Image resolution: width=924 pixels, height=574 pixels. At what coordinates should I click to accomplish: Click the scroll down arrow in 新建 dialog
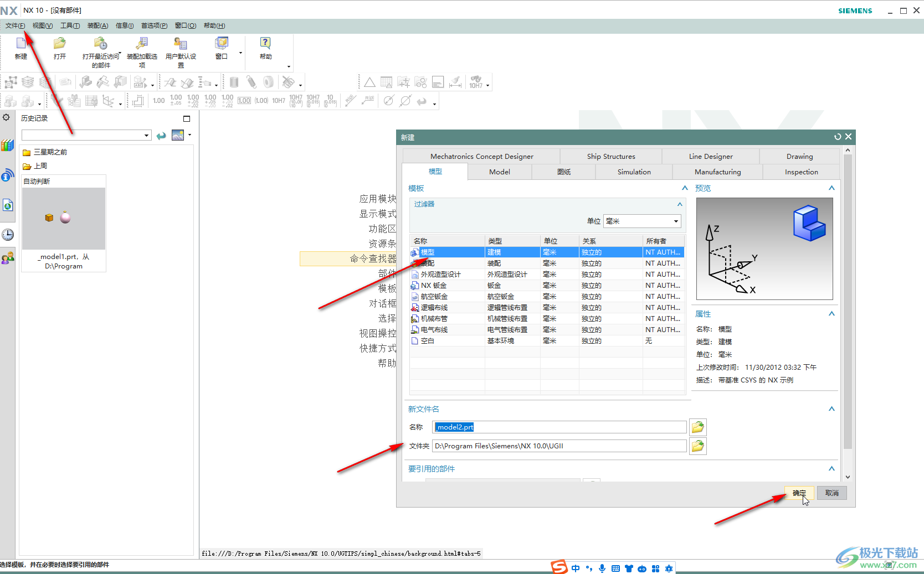848,477
